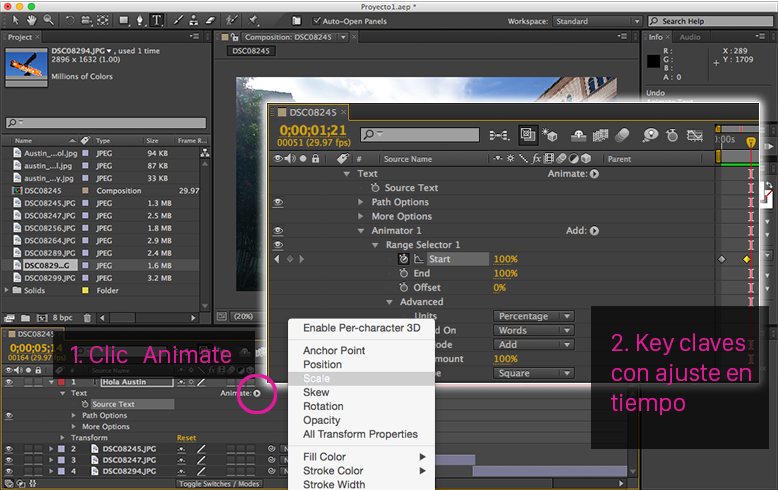Screen dimensions: 778x490
Task: Toggle eye for Range Selector 1 row
Action: pos(278,245)
